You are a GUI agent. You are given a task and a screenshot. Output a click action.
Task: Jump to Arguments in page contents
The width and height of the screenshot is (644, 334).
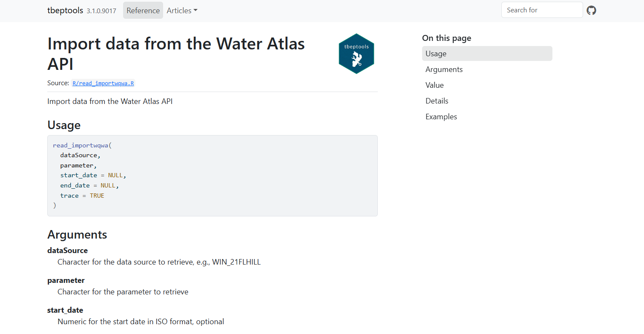(x=444, y=69)
